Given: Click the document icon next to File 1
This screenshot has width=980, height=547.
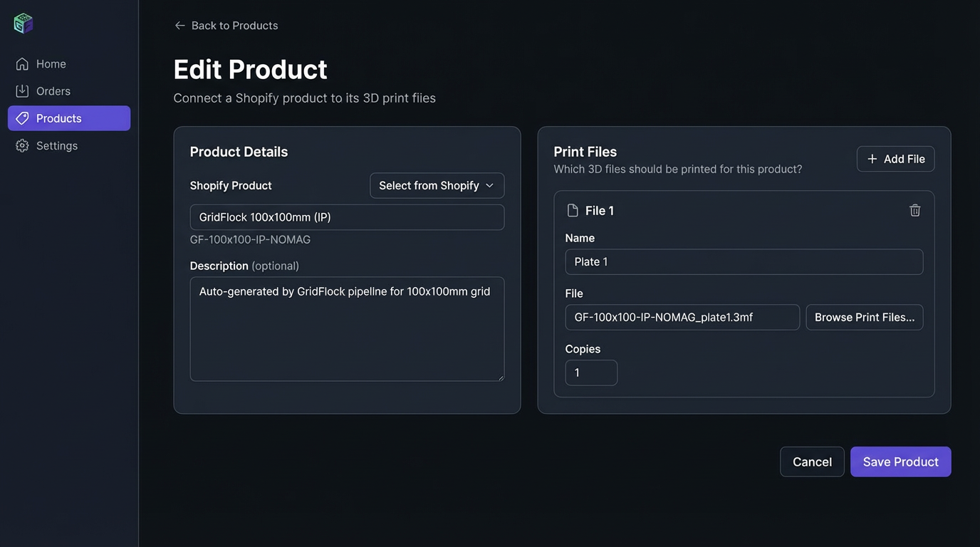Looking at the screenshot, I should point(571,209).
